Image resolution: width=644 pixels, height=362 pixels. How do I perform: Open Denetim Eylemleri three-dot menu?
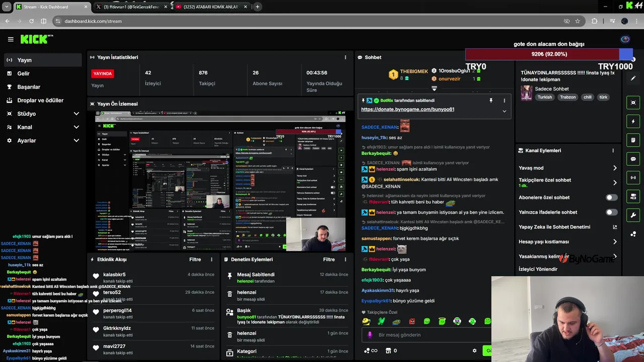[345, 259]
